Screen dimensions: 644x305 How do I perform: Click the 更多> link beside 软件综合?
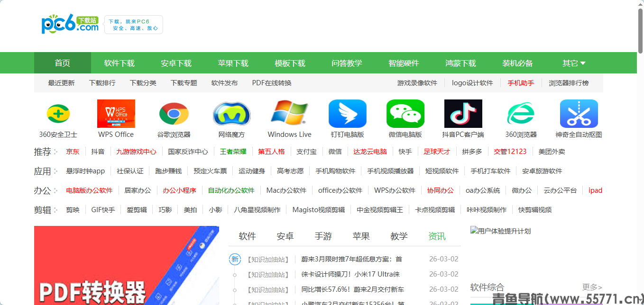coord(592,287)
